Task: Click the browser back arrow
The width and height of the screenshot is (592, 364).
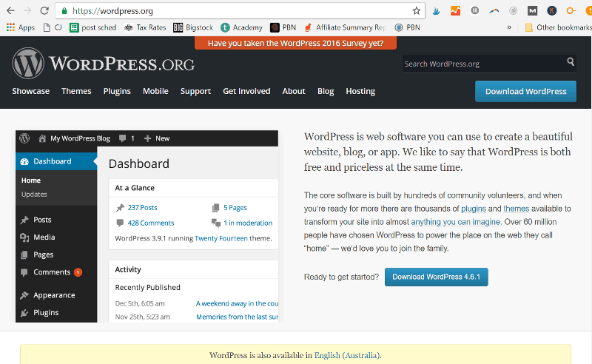Action: pyautogui.click(x=10, y=11)
